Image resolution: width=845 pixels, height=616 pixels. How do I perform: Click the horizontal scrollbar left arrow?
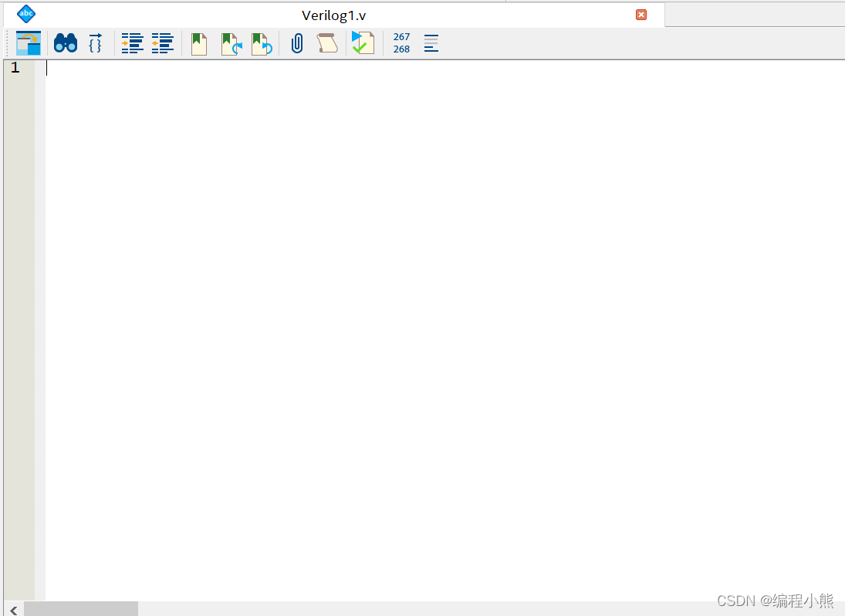click(x=13, y=609)
